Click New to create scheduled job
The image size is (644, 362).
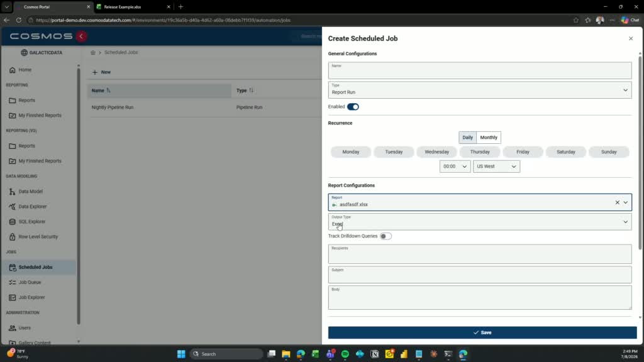click(x=101, y=72)
